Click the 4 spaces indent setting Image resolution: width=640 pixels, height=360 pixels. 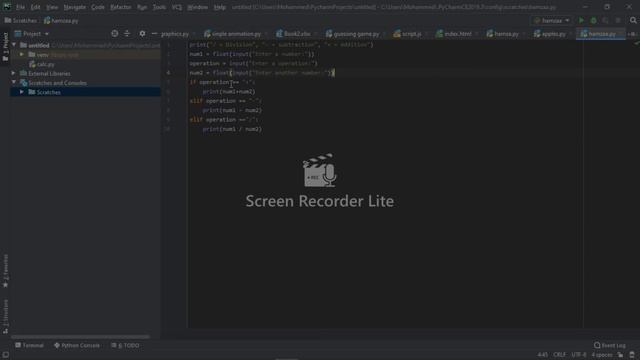tap(602, 355)
